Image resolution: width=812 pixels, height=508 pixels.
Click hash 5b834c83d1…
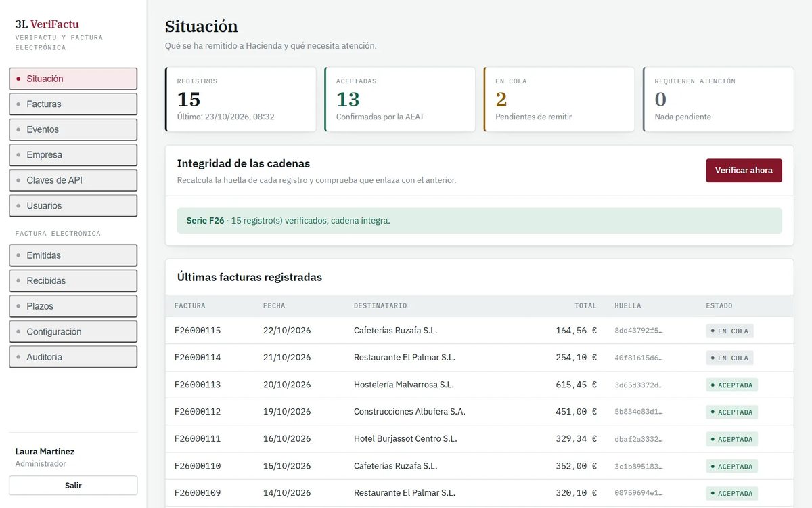point(639,412)
